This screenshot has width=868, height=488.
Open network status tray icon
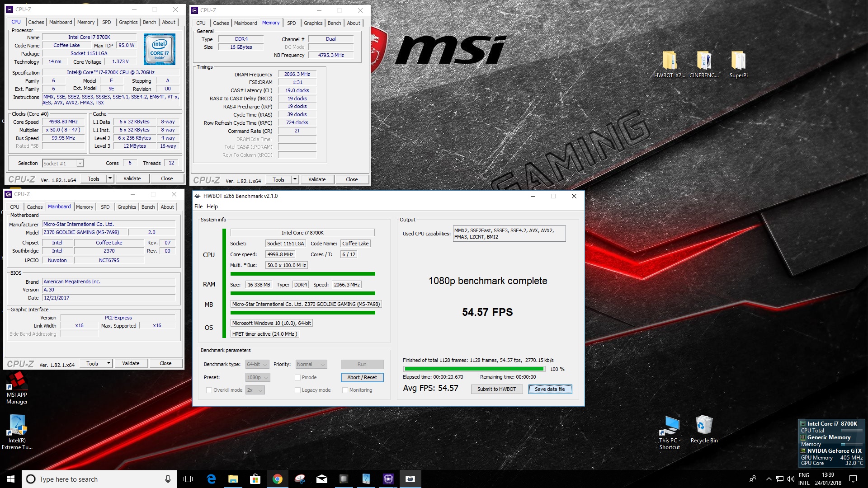tap(779, 479)
